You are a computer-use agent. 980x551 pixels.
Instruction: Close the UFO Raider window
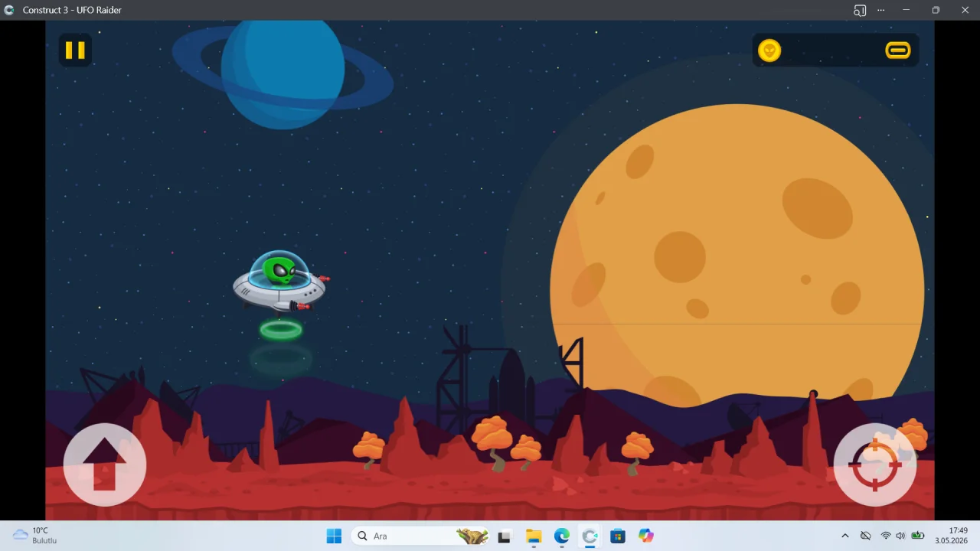[965, 10]
